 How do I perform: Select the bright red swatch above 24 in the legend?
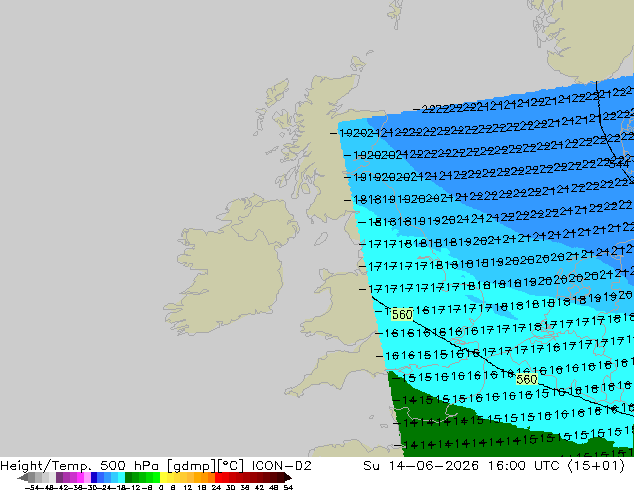coord(218,477)
